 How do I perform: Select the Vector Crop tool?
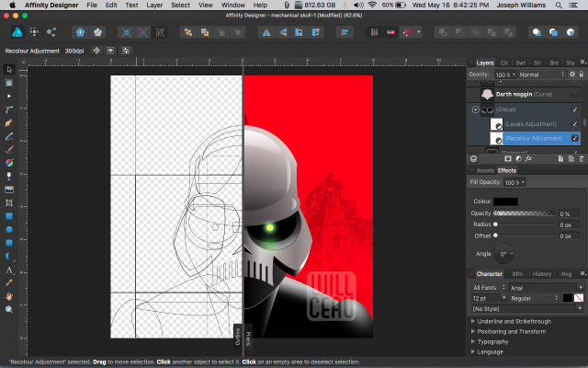(9, 202)
